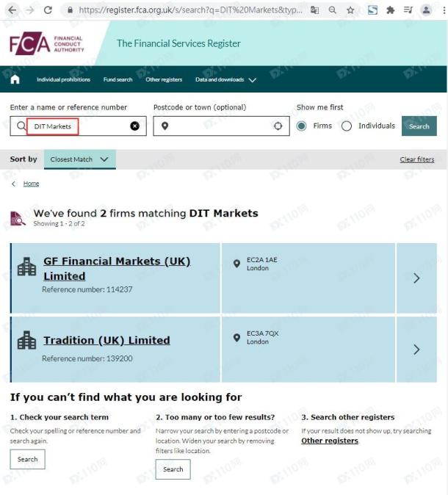Click the FCA logo
448x495 pixels.
point(47,43)
